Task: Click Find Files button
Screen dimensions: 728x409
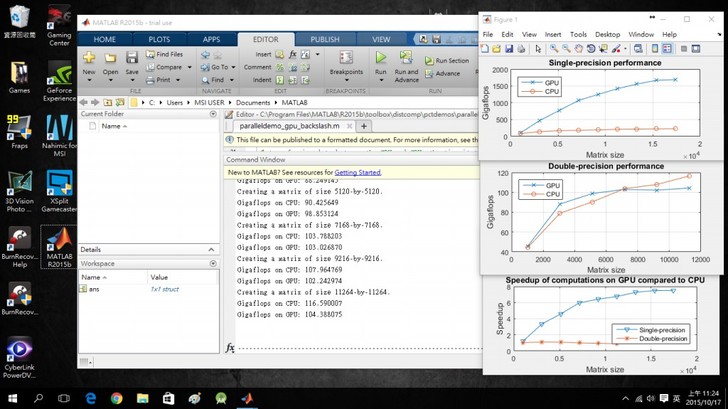Action: pyautogui.click(x=165, y=54)
